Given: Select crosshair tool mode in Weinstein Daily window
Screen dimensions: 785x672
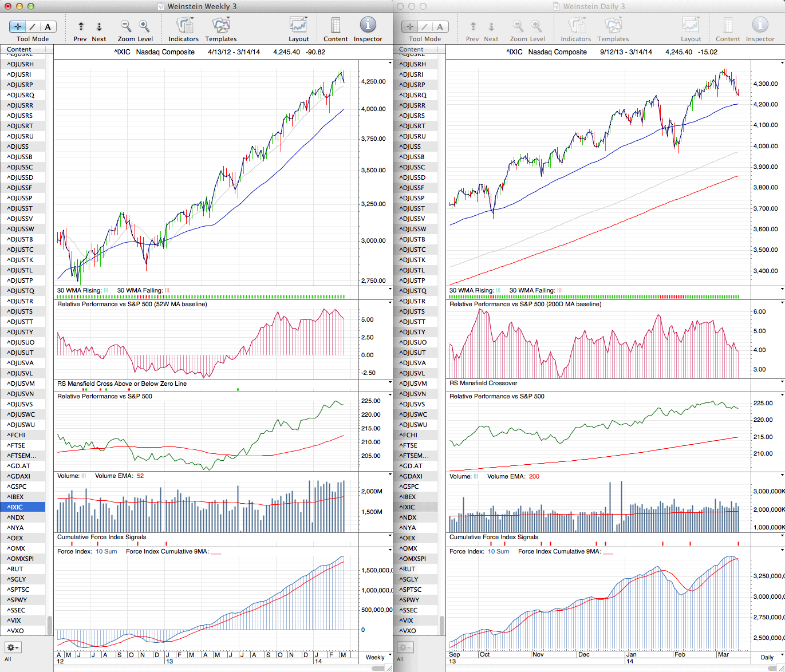Looking at the screenshot, I should tap(410, 26).
